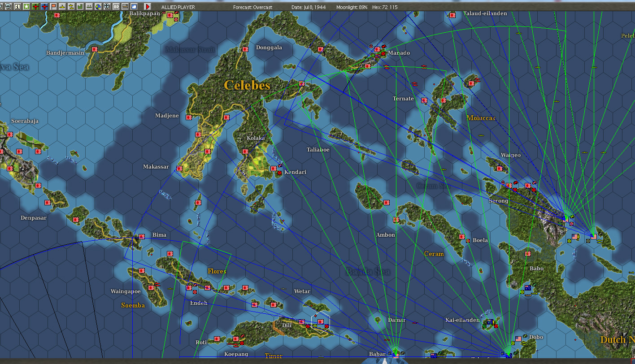
Task: Click the crosshair globe toolbar icon
Action: pos(107,7)
